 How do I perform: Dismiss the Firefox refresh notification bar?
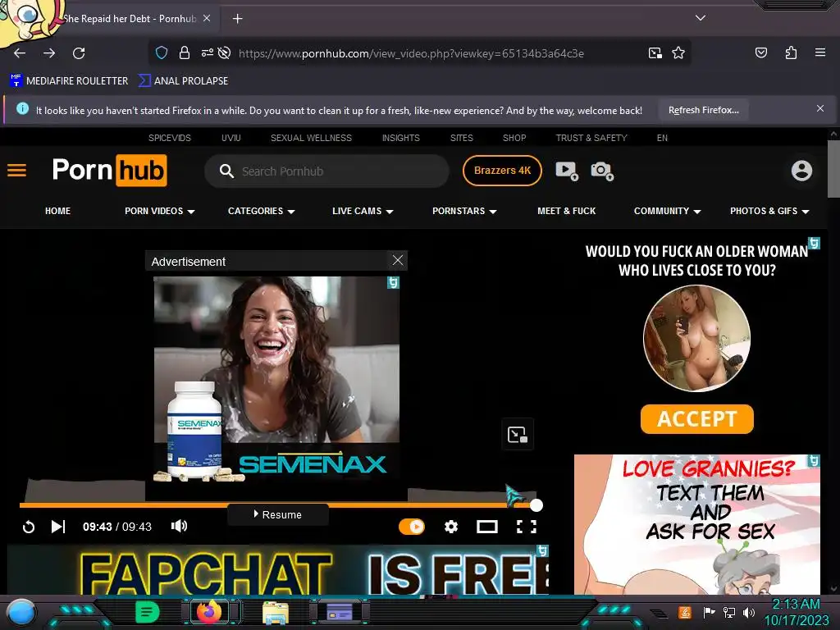click(x=819, y=109)
